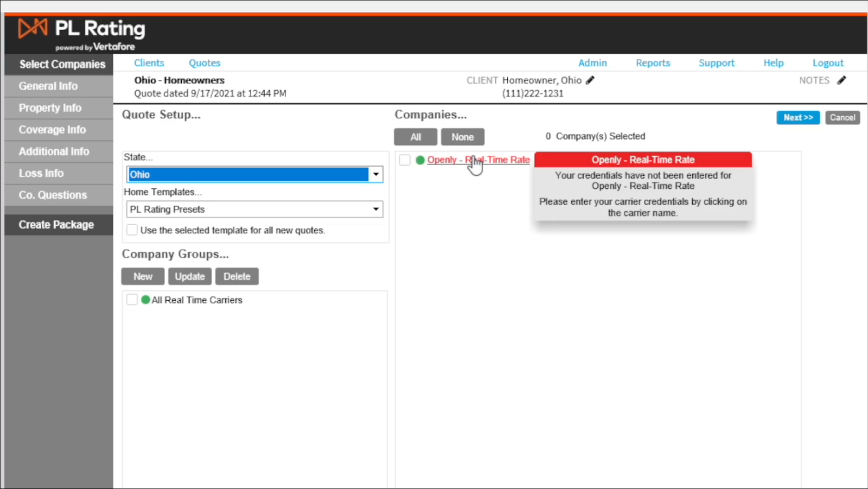
Task: Click the All Real Time Carriers label
Action: click(197, 300)
